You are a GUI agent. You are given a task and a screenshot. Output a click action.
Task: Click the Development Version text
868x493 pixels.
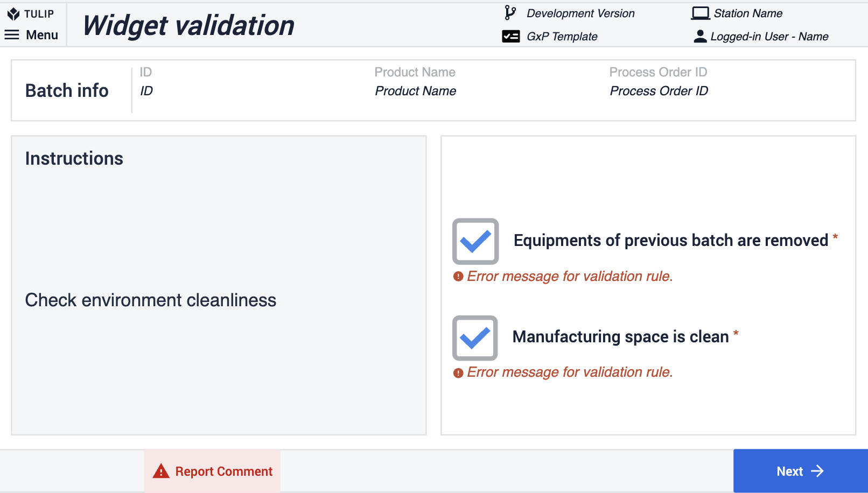pos(580,13)
